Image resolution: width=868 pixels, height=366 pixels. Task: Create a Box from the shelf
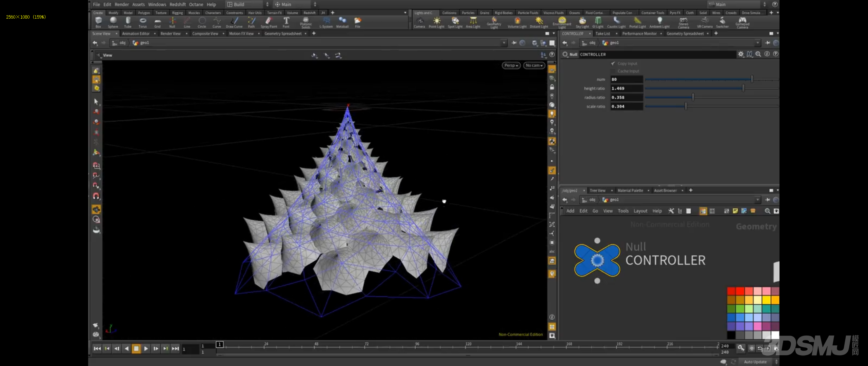98,22
